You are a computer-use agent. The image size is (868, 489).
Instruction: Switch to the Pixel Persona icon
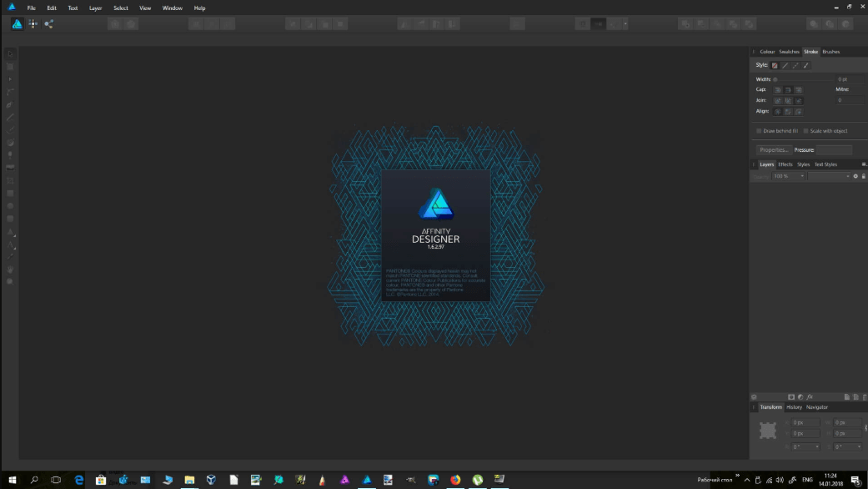33,24
